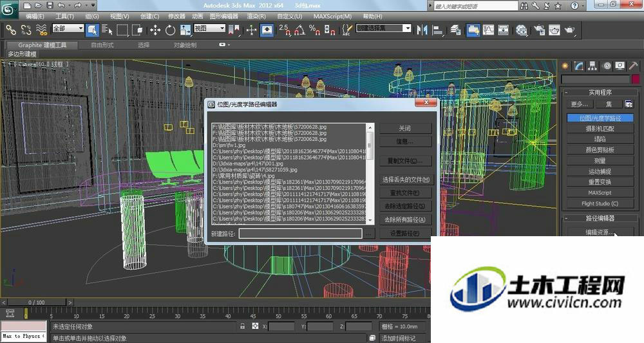Open the MAXScript(M) menu
Screen dimensions: 644x343
[x=333, y=17]
